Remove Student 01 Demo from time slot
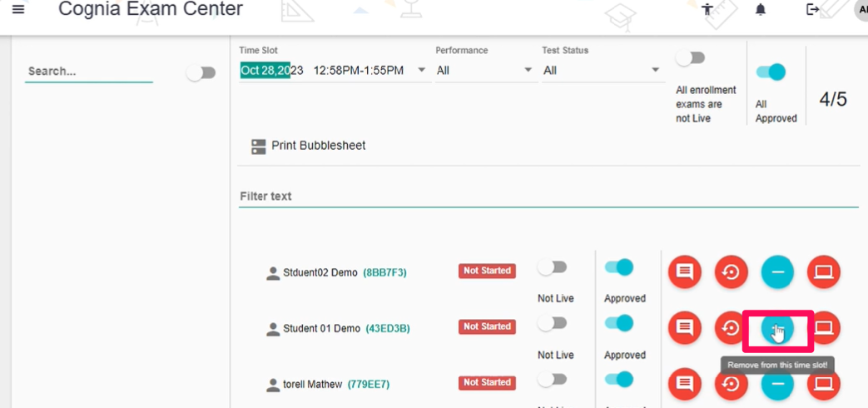Screen dimensions: 868x408 [778, 328]
